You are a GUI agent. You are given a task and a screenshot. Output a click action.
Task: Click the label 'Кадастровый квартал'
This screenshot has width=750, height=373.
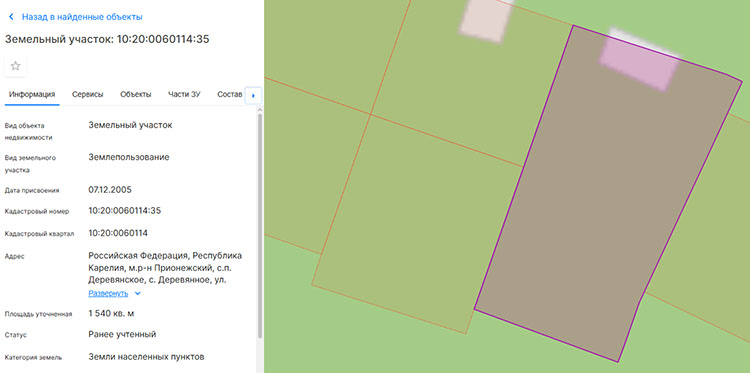[x=39, y=234]
